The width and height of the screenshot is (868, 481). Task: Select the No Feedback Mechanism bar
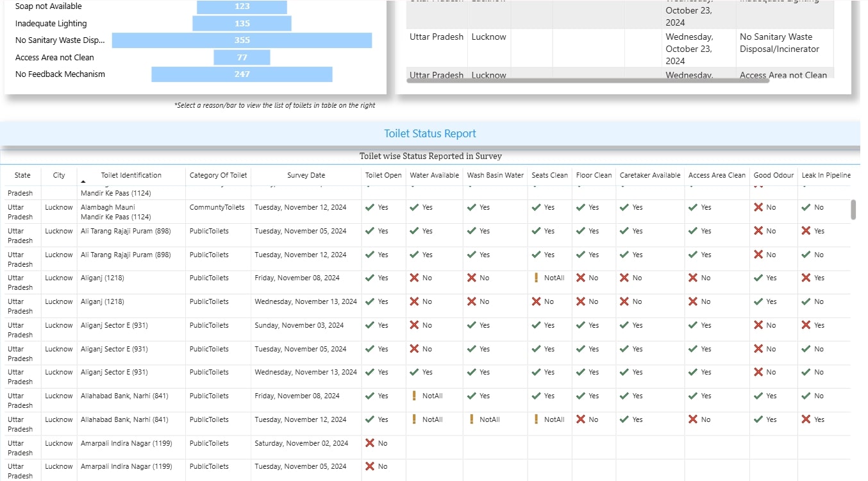click(x=242, y=74)
